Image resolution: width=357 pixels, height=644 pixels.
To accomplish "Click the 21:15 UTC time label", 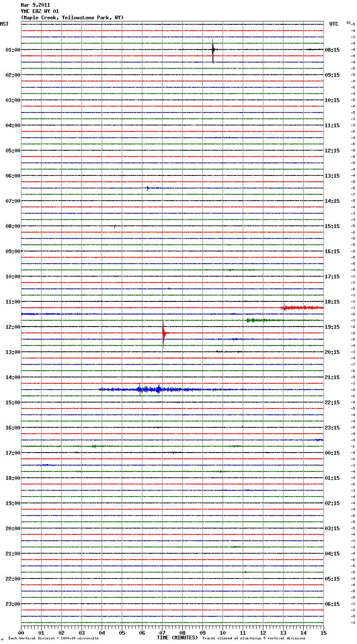I will 332,377.
